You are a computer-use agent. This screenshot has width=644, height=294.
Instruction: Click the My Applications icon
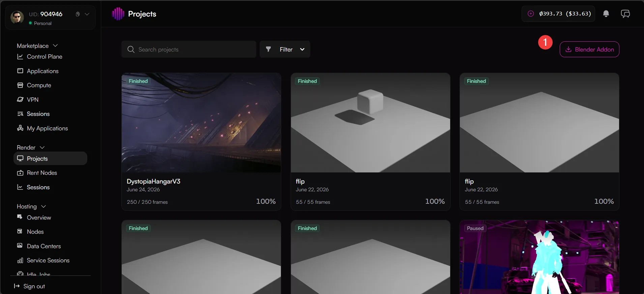click(20, 128)
